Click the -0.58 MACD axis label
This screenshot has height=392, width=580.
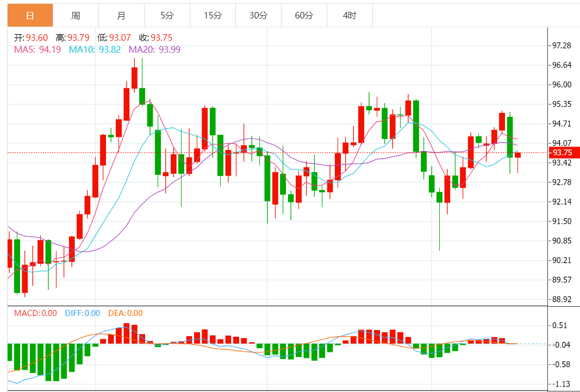(560, 365)
